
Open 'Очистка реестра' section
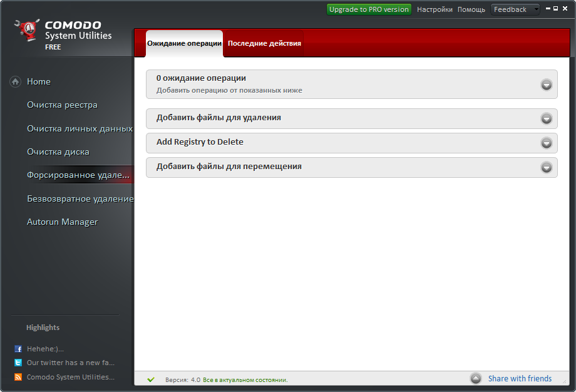tap(62, 105)
